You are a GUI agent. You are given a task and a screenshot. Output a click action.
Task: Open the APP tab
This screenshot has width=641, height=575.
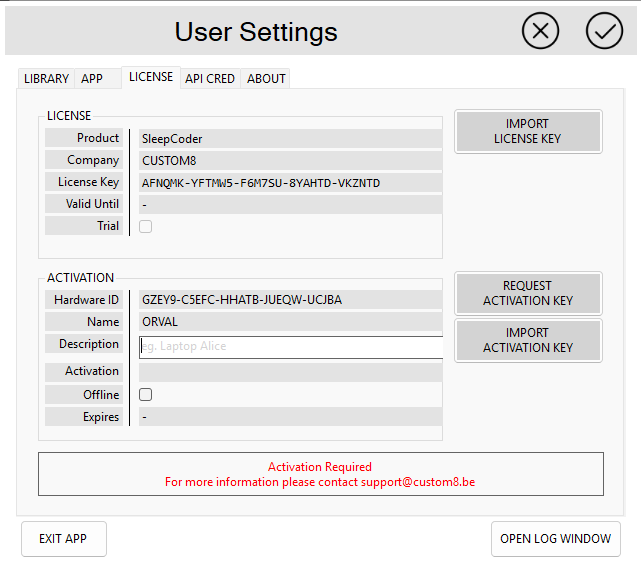(92, 79)
